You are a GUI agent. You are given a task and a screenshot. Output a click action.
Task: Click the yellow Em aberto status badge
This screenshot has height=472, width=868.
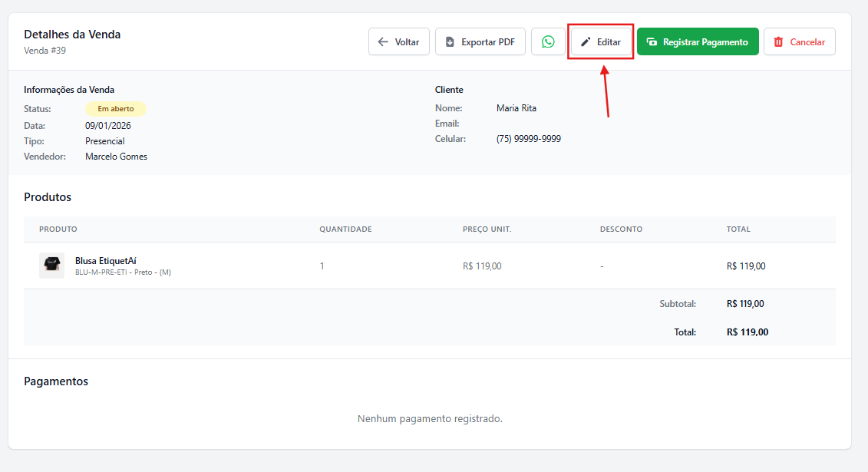[115, 109]
